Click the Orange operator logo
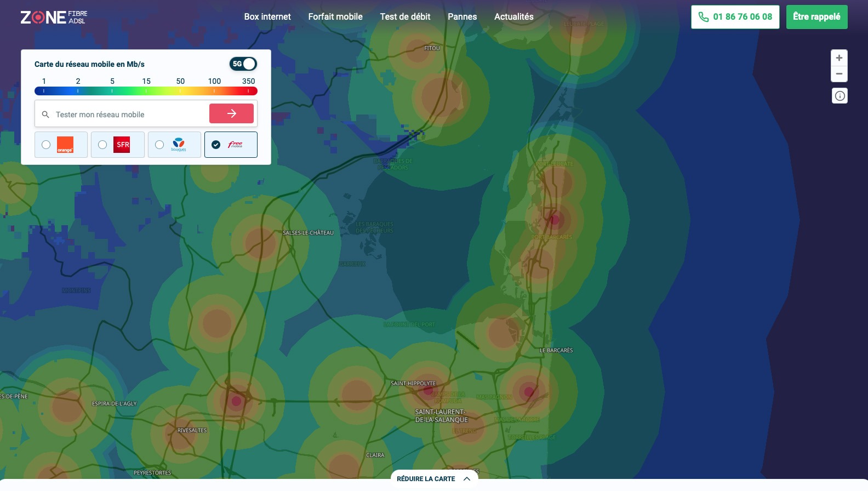 tap(65, 145)
